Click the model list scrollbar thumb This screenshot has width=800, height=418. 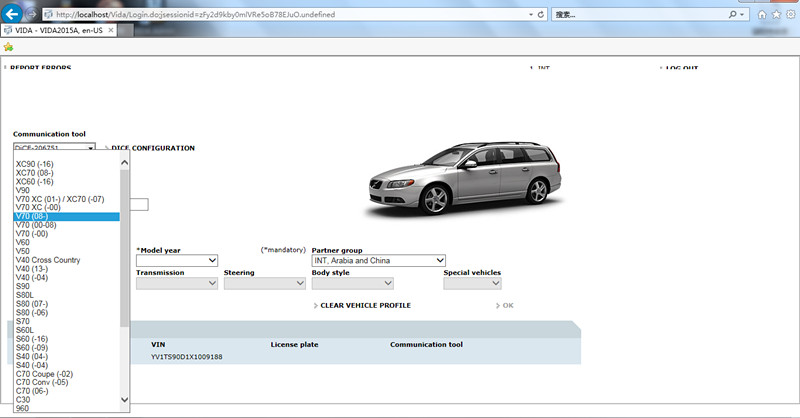(124, 248)
